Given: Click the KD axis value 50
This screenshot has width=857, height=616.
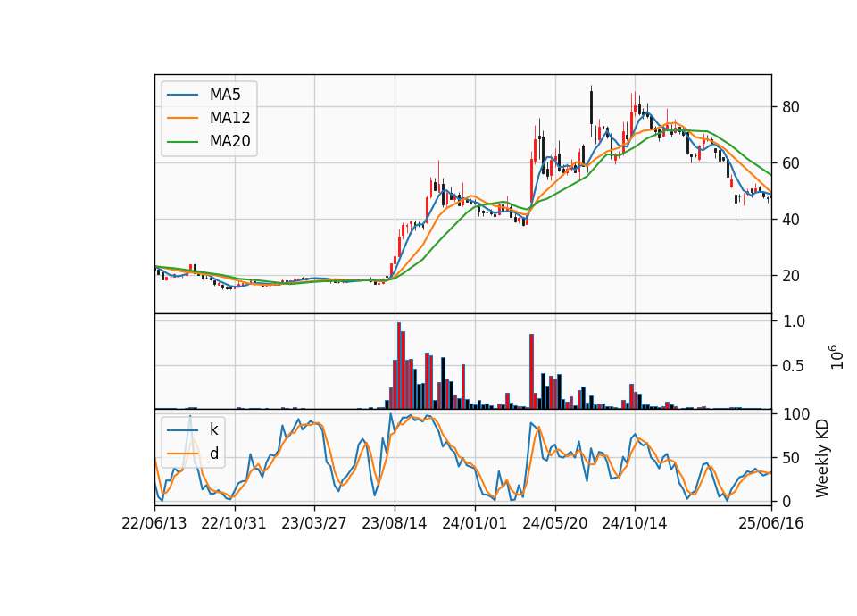Looking at the screenshot, I should point(790,458).
